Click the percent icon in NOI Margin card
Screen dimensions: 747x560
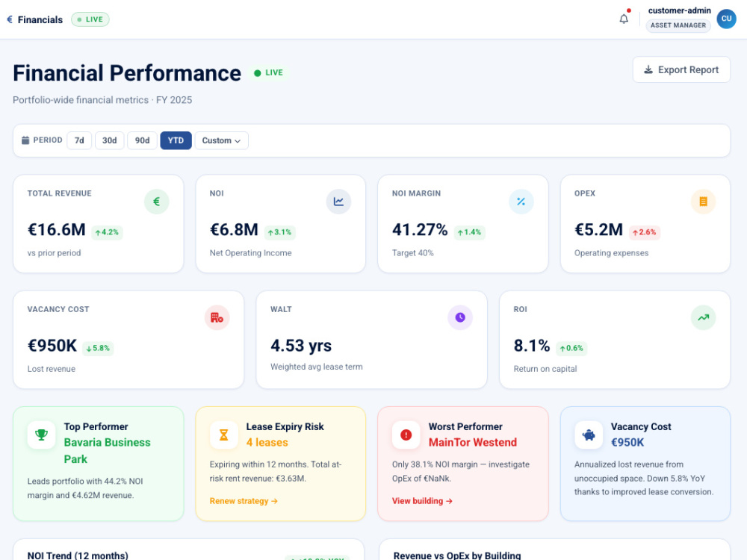521,202
